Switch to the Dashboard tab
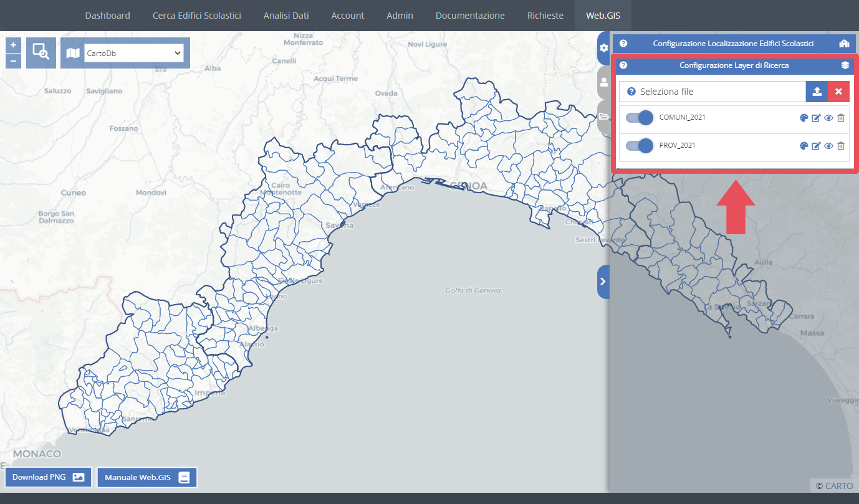This screenshot has width=859, height=504. point(107,16)
